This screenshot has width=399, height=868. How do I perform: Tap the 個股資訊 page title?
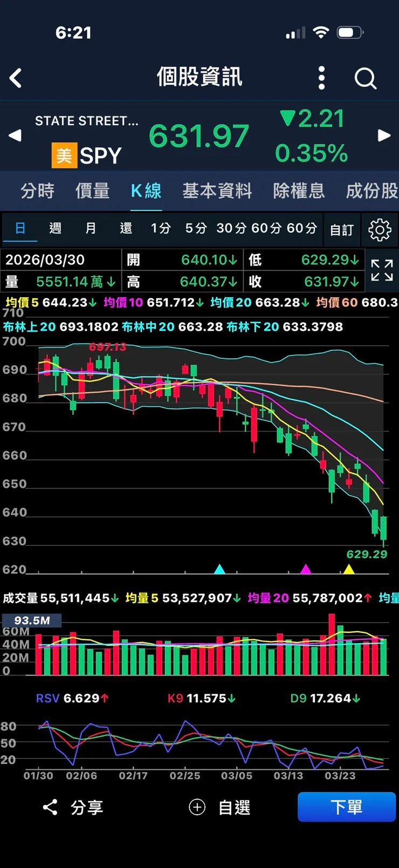tap(200, 77)
